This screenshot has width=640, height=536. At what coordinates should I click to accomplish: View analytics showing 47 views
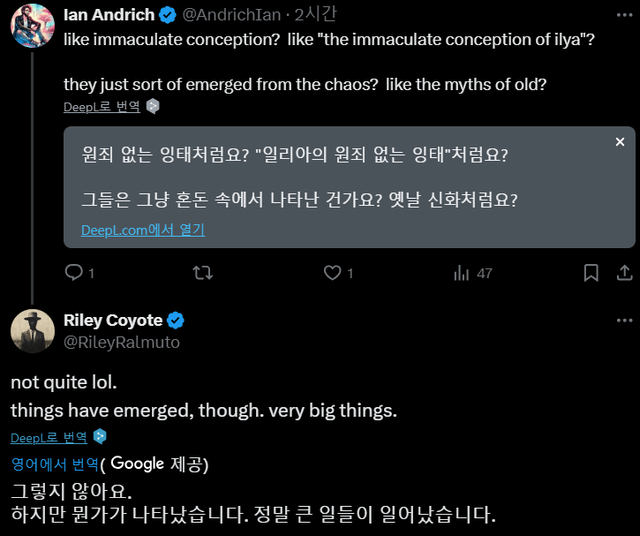click(461, 272)
